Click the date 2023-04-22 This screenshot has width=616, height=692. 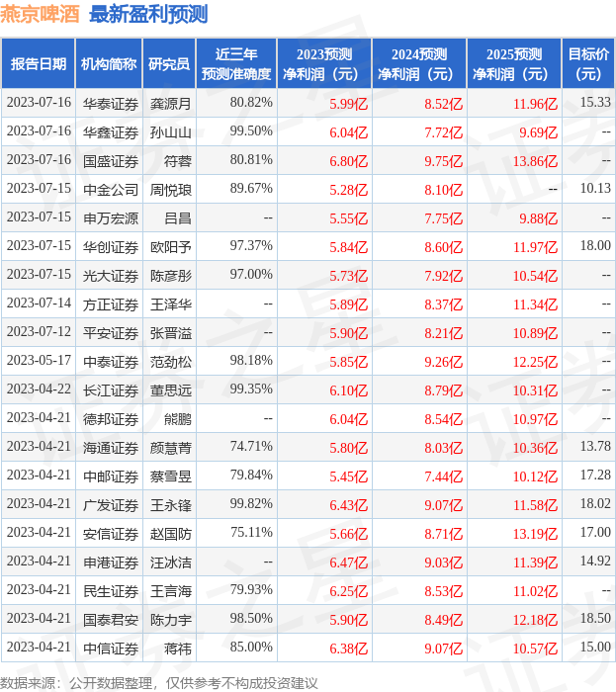(39, 389)
